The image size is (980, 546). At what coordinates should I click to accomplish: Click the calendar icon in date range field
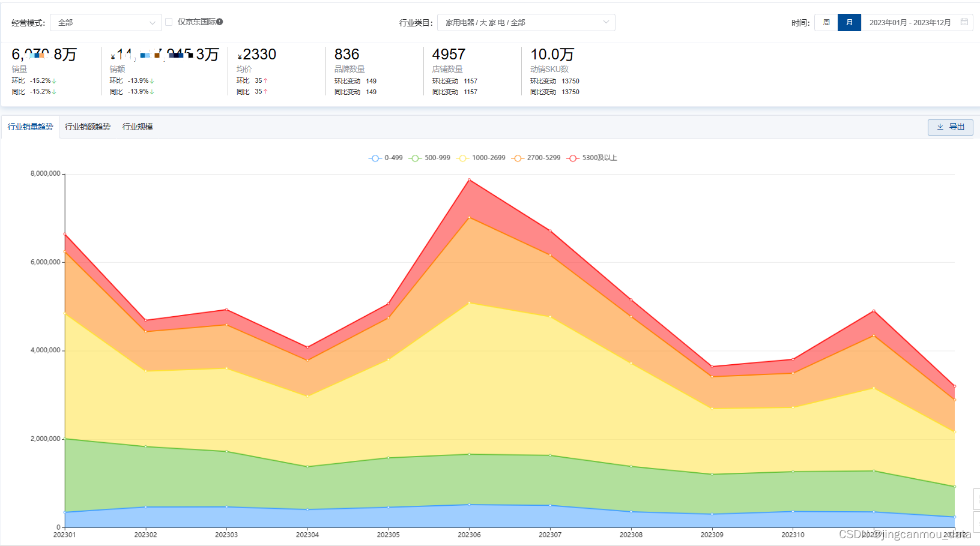point(964,22)
